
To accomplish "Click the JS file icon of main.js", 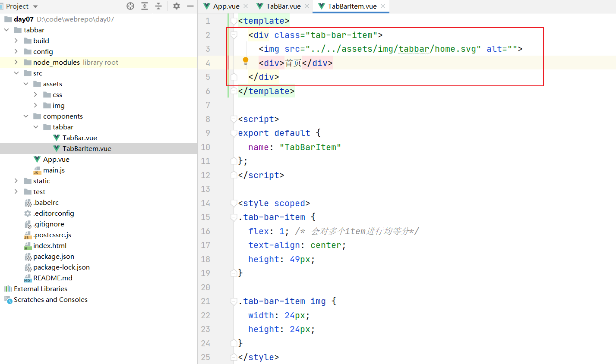I will pyautogui.click(x=37, y=170).
